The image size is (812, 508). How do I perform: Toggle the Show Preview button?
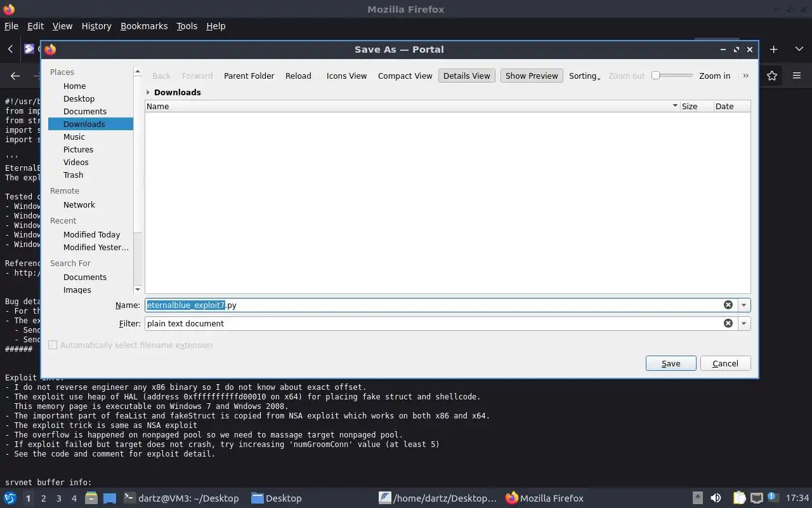[532, 76]
